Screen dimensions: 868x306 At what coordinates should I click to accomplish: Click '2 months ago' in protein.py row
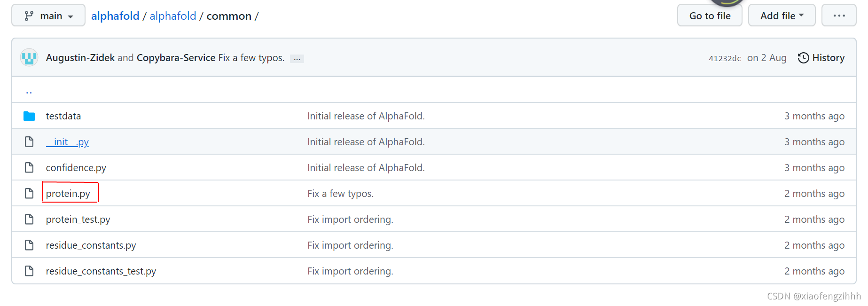click(x=814, y=194)
